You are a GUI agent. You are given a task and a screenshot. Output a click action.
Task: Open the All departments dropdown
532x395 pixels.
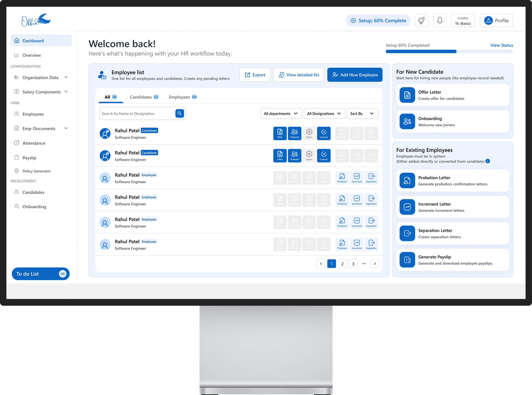click(281, 114)
